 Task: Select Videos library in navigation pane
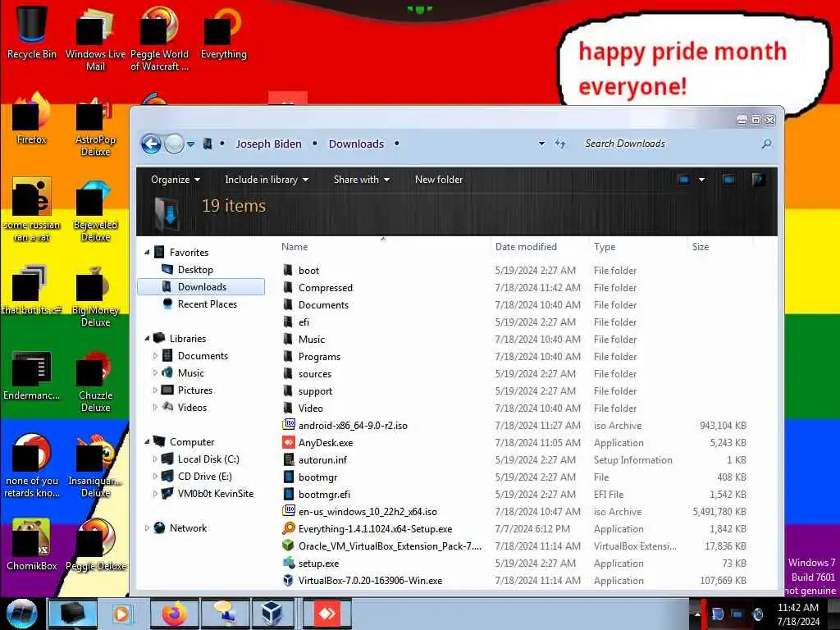[192, 407]
